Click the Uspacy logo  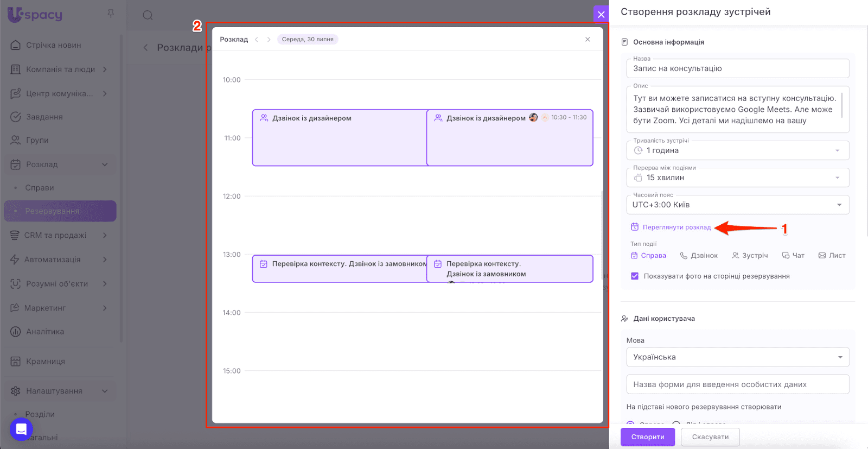point(35,14)
